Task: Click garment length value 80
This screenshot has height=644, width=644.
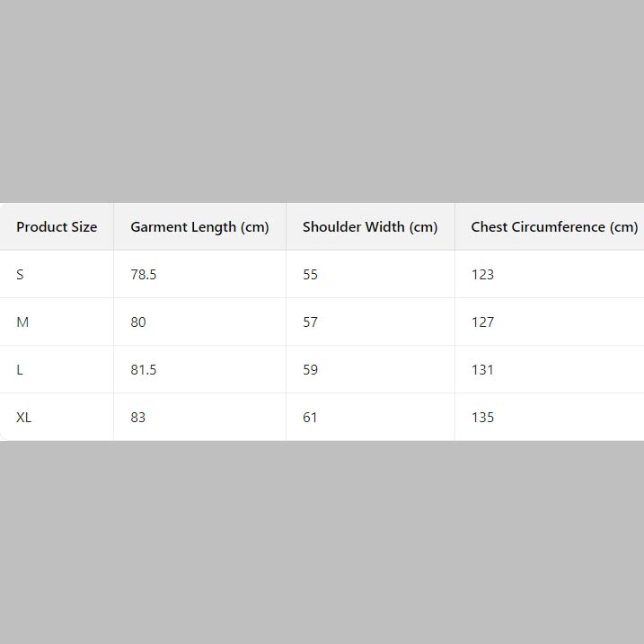Action: tap(138, 322)
